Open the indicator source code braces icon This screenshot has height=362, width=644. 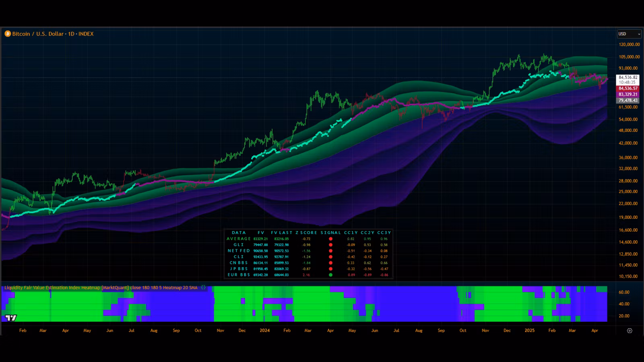pyautogui.click(x=203, y=288)
